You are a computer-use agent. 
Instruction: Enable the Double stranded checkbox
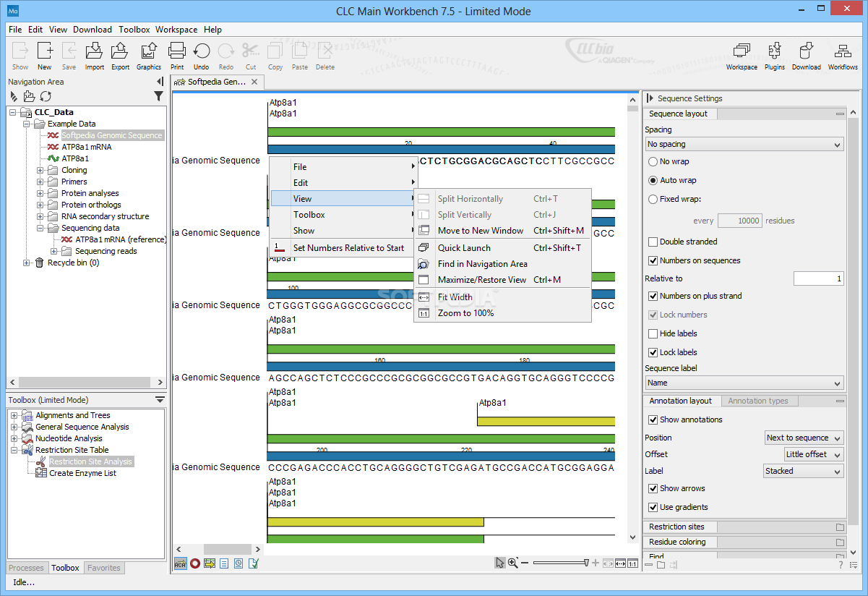point(653,242)
